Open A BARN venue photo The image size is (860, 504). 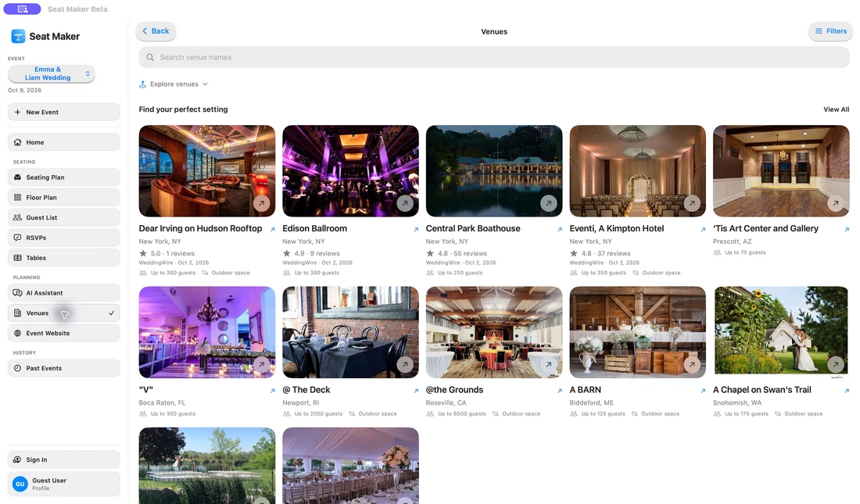pos(637,332)
